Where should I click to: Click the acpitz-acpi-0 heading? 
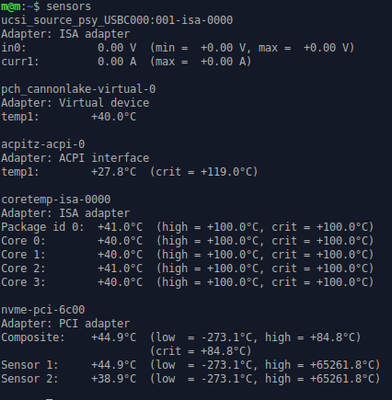click(43, 145)
